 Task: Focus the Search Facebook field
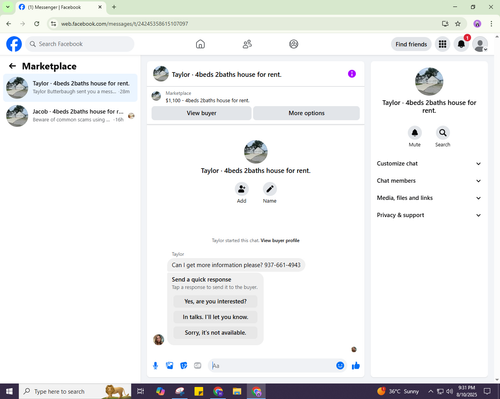pyautogui.click(x=80, y=44)
